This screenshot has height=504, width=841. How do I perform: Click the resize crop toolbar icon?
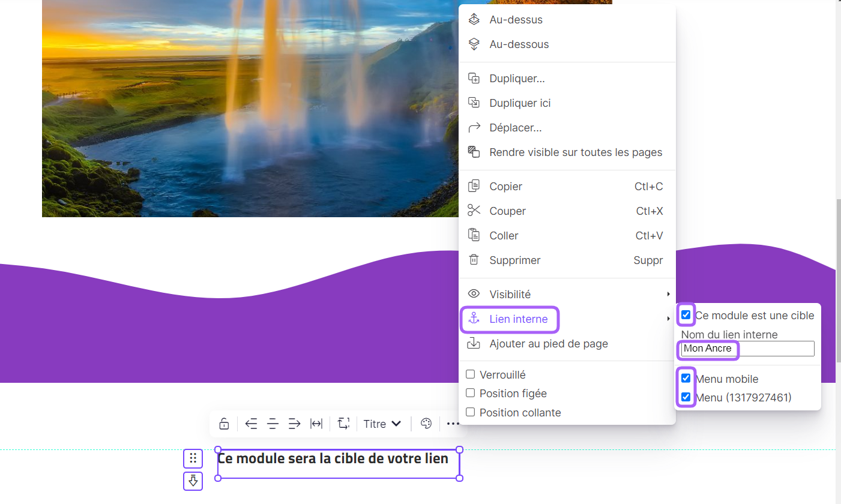coord(343,424)
